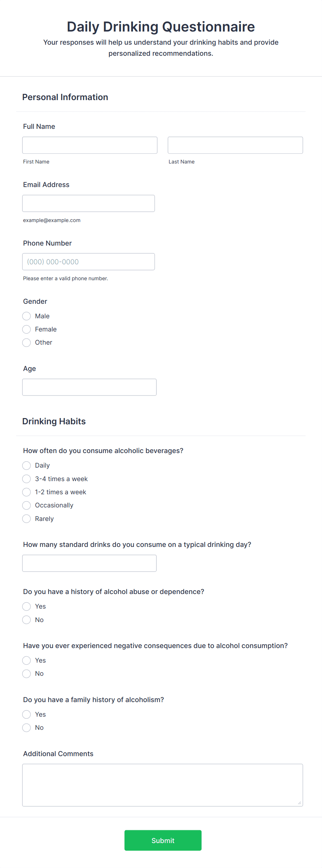Select No for negative consequences question

(x=26, y=673)
